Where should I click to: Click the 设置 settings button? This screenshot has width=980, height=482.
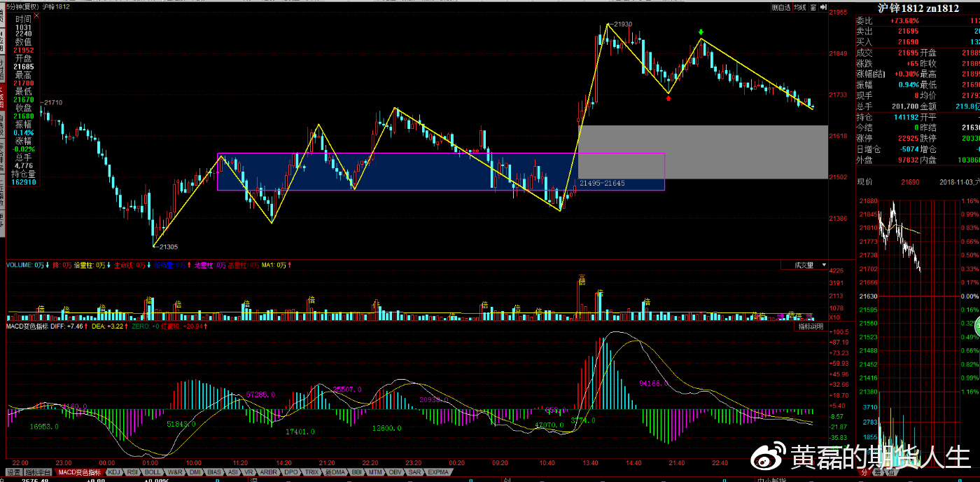pyautogui.click(x=13, y=472)
